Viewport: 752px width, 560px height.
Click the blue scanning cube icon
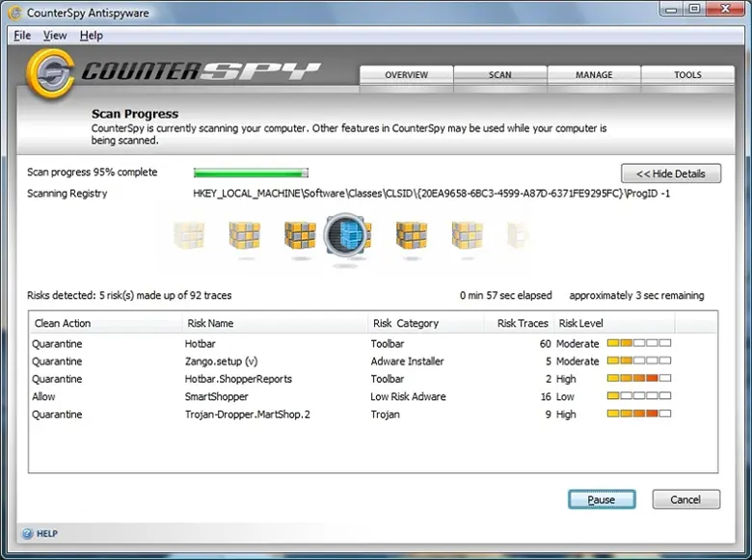click(x=345, y=236)
